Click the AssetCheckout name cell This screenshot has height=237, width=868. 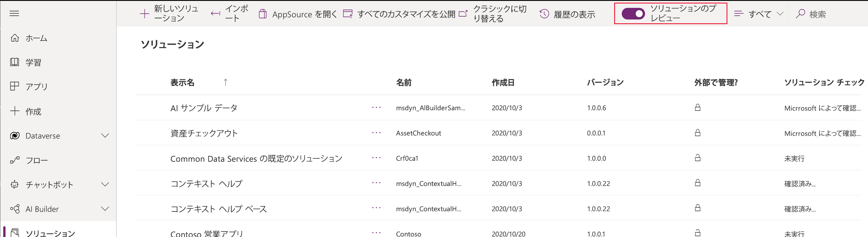(x=418, y=133)
